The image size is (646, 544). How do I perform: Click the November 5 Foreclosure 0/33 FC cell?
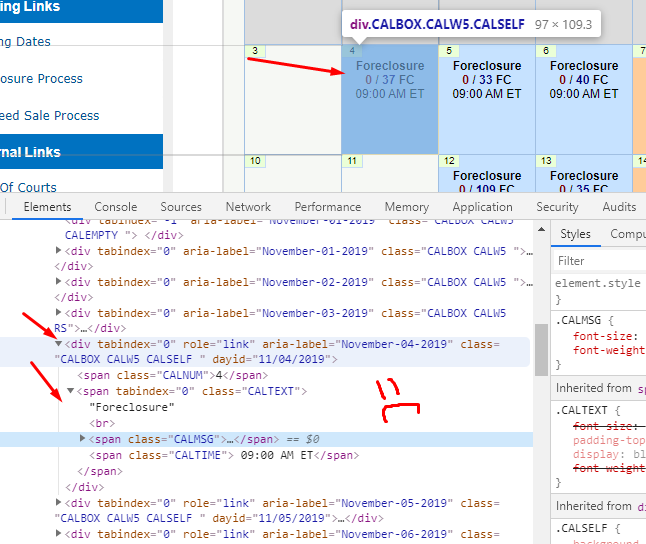pyautogui.click(x=487, y=99)
